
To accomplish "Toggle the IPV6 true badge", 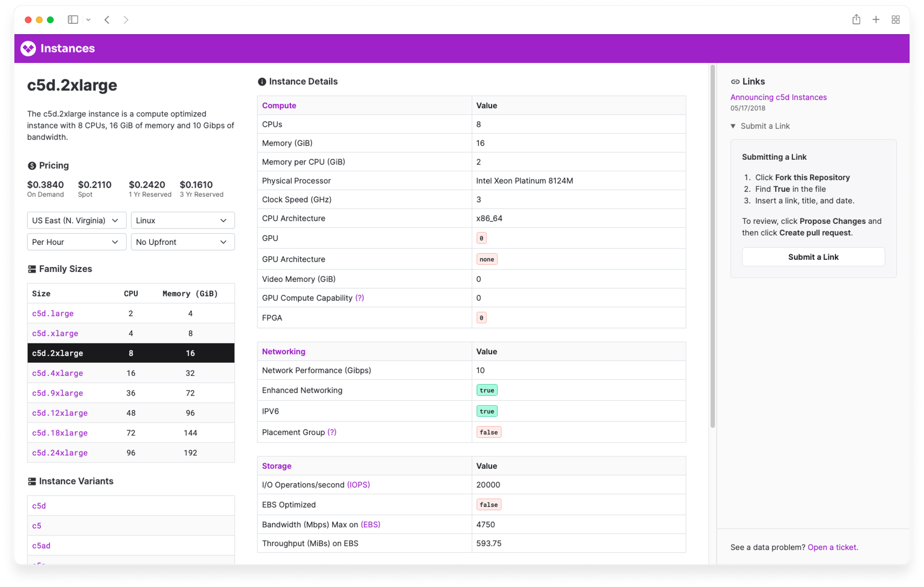I will pyautogui.click(x=487, y=411).
